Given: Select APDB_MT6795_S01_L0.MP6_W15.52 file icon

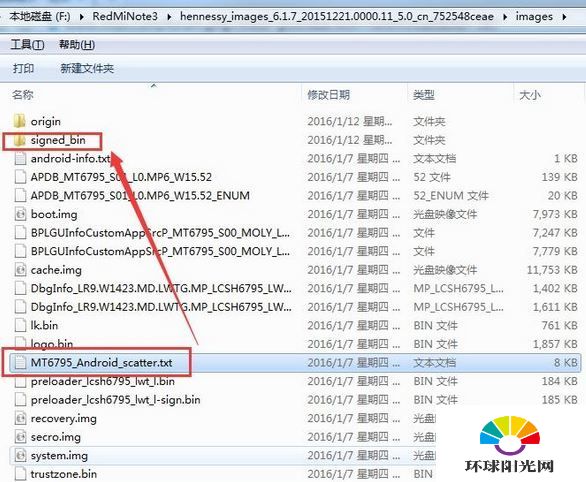Looking at the screenshot, I should coord(20,177).
